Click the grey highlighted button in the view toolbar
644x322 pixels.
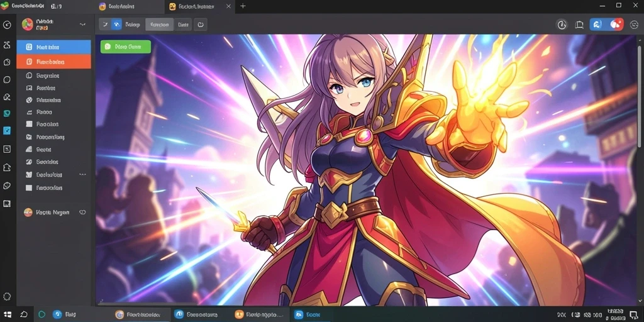(159, 25)
